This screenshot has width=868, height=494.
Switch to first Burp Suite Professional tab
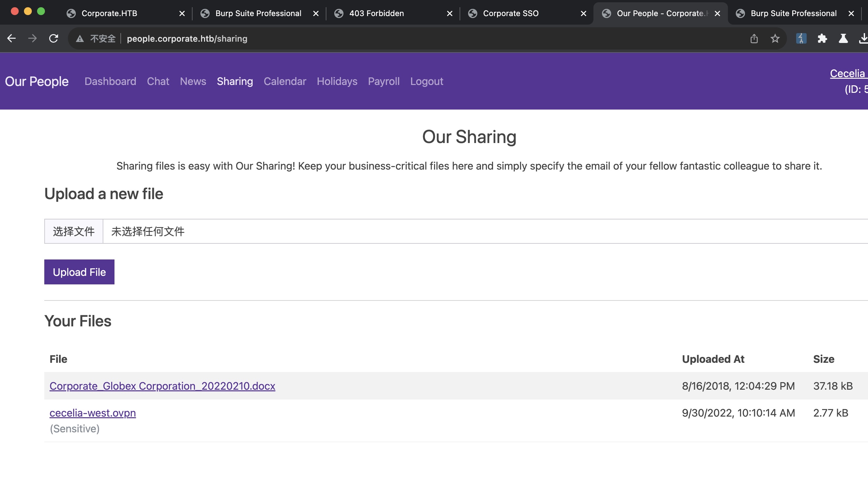(x=258, y=13)
